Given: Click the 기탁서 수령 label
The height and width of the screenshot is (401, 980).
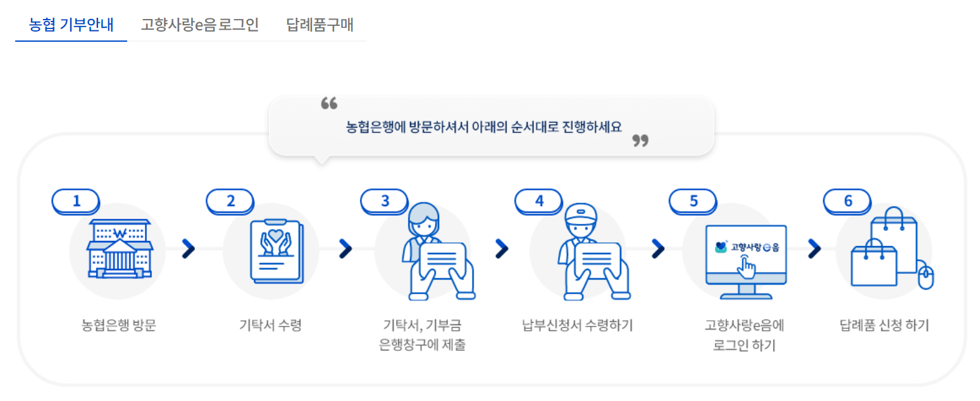Looking at the screenshot, I should (x=270, y=326).
